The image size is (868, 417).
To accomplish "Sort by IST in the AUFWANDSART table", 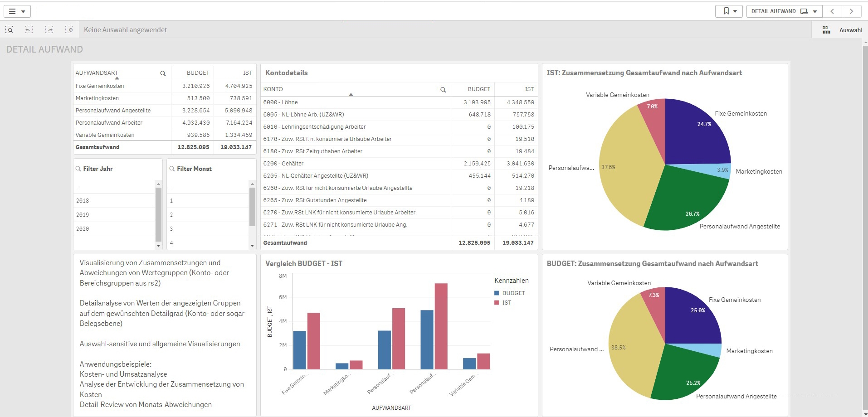I will pyautogui.click(x=247, y=73).
